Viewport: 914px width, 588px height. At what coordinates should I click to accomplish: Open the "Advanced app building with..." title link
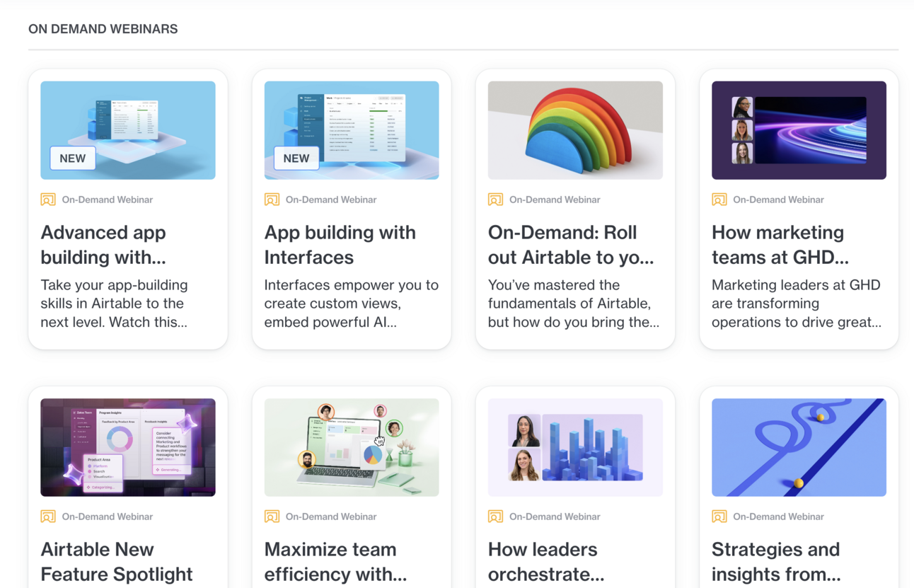[x=103, y=245]
